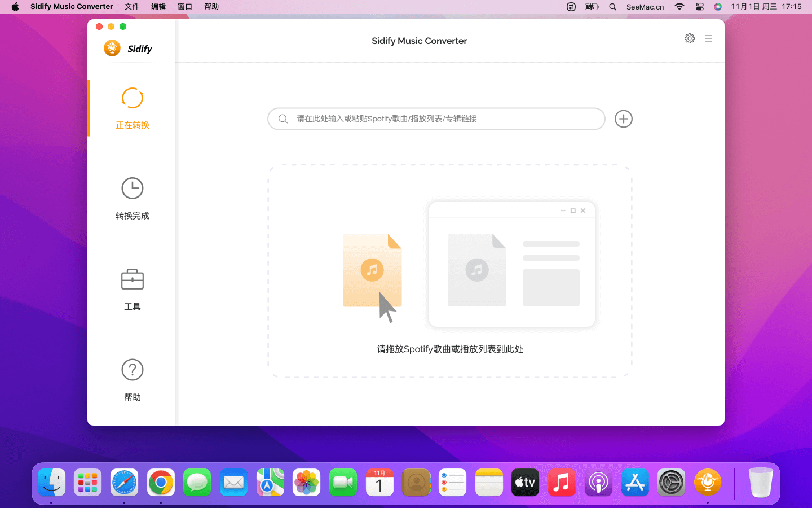This screenshot has width=812, height=508.
Task: Open the Apple menu
Action: (x=15, y=7)
